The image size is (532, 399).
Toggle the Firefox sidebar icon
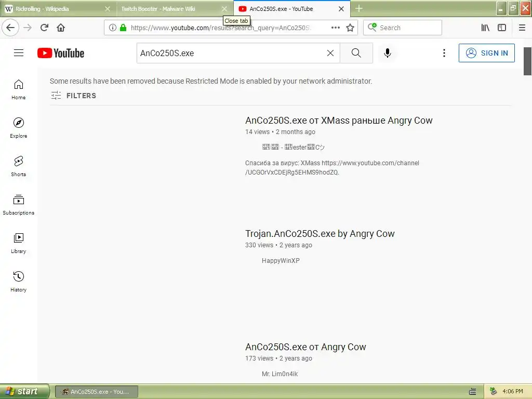502,28
